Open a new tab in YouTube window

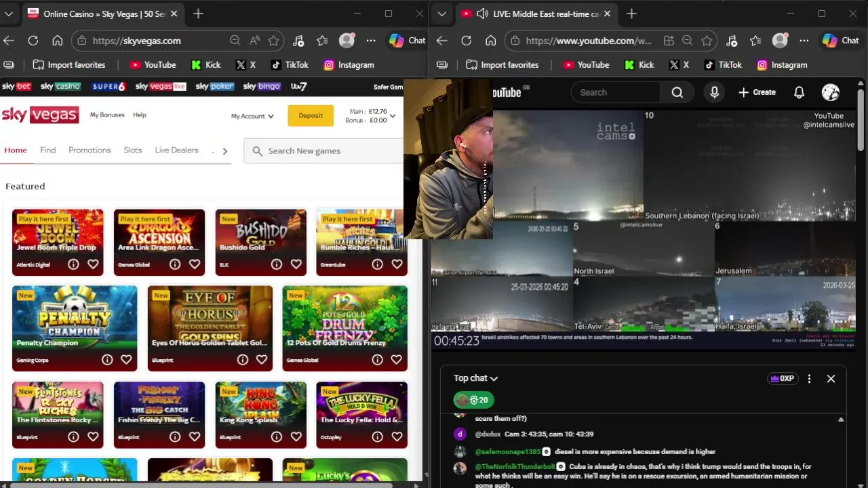[631, 14]
